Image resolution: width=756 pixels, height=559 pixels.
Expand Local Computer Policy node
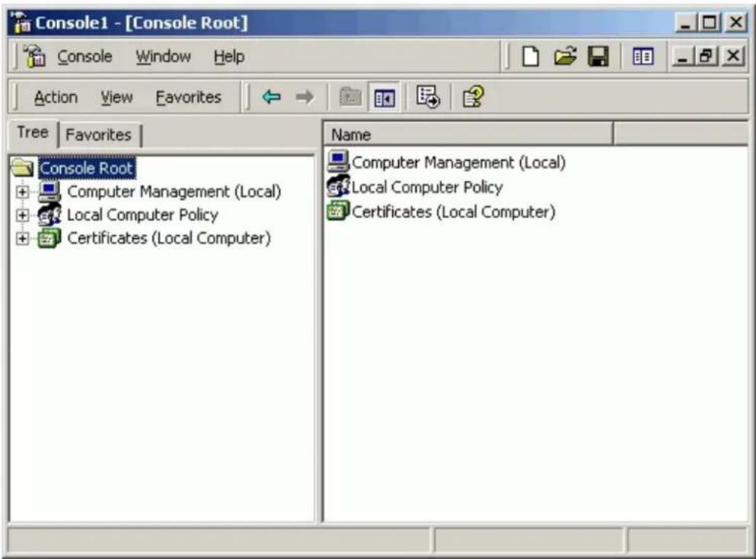(x=21, y=215)
